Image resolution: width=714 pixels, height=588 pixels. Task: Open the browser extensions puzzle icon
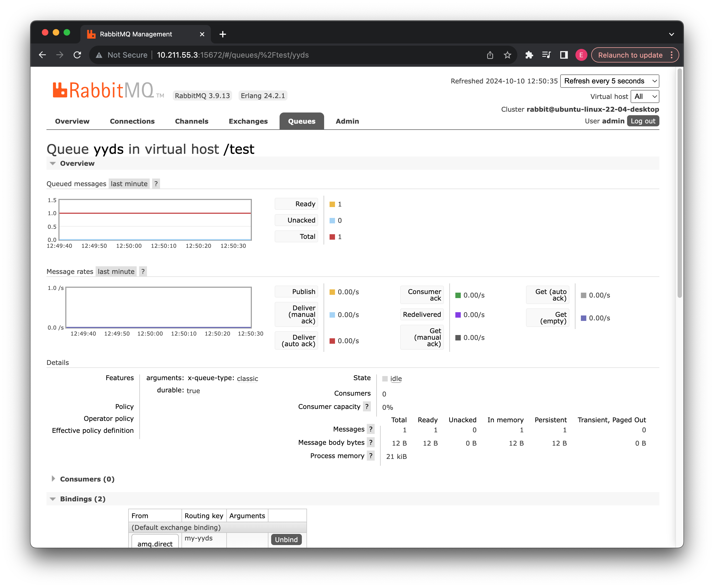coord(529,55)
